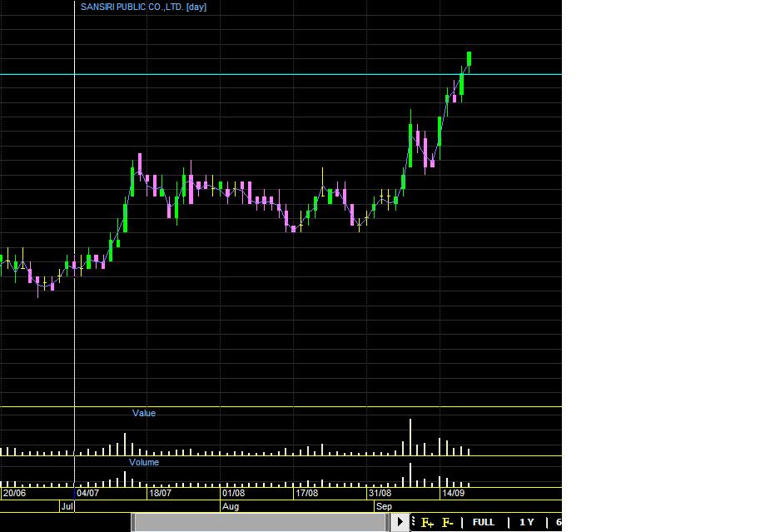780x532 pixels.
Task: Switch chart to 1 Y range
Action: [526, 522]
